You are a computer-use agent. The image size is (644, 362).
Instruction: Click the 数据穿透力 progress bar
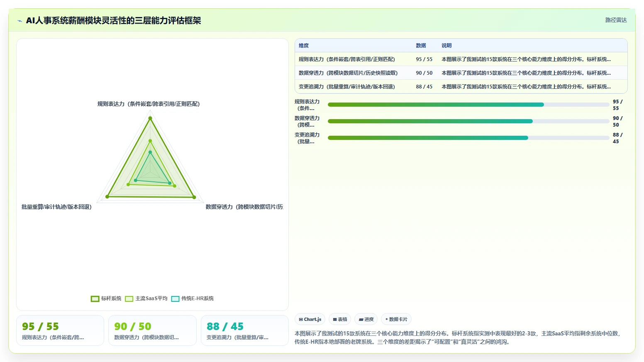pyautogui.click(x=468, y=121)
